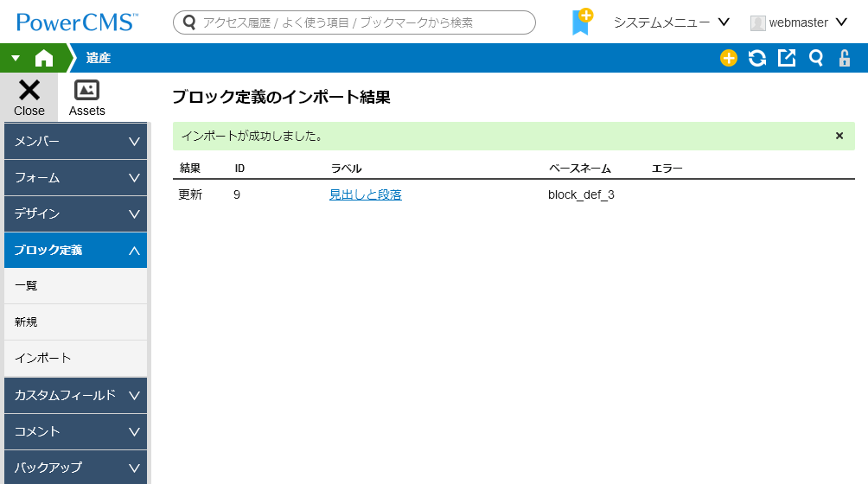
Task: Select インポート under ブロック定義
Action: point(76,358)
